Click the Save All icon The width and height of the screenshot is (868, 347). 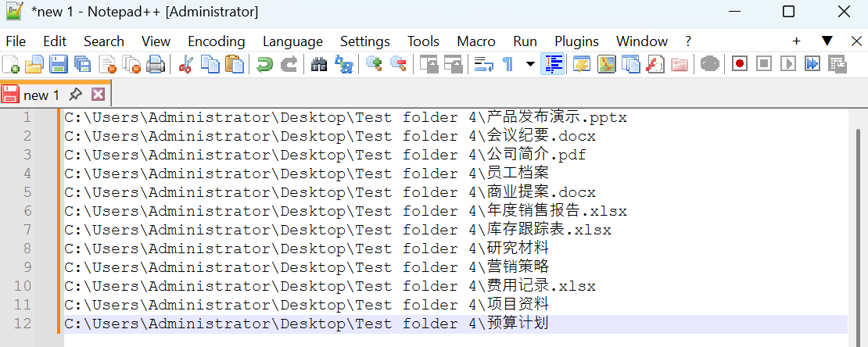[x=82, y=64]
